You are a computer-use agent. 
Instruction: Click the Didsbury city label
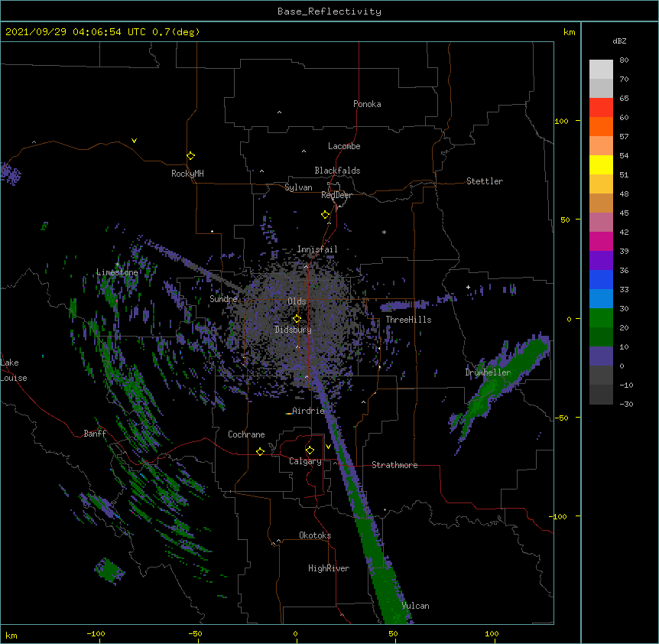pyautogui.click(x=293, y=330)
